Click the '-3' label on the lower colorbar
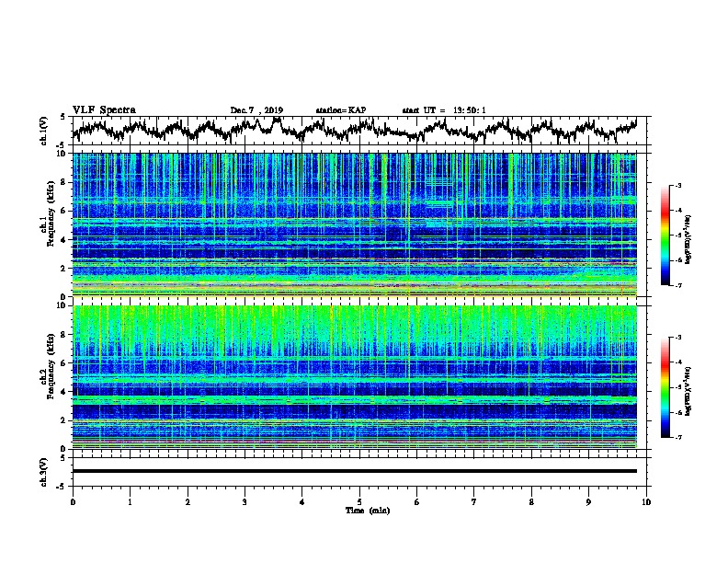Viewport: 728px width, 563px height. (678, 338)
